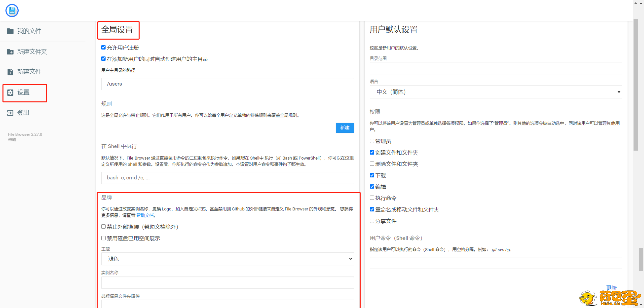Check the 执行命令 permission
644x308 pixels.
pos(372,198)
